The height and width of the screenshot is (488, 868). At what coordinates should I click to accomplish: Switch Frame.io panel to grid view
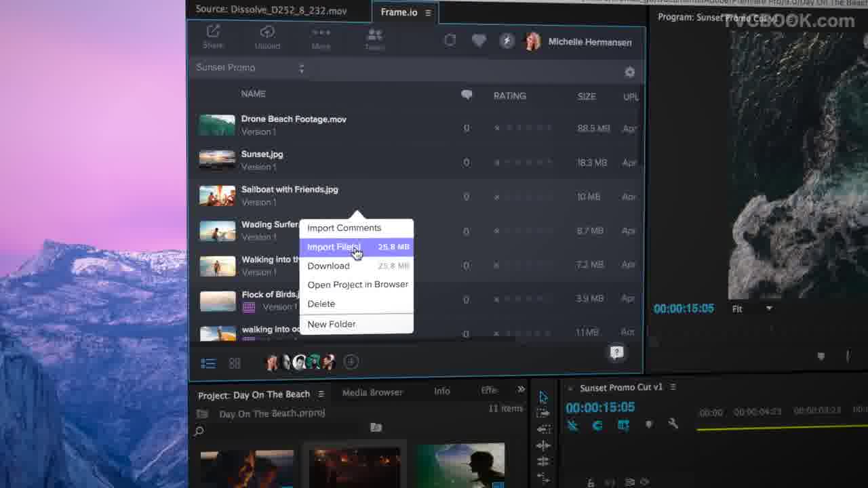tap(235, 364)
